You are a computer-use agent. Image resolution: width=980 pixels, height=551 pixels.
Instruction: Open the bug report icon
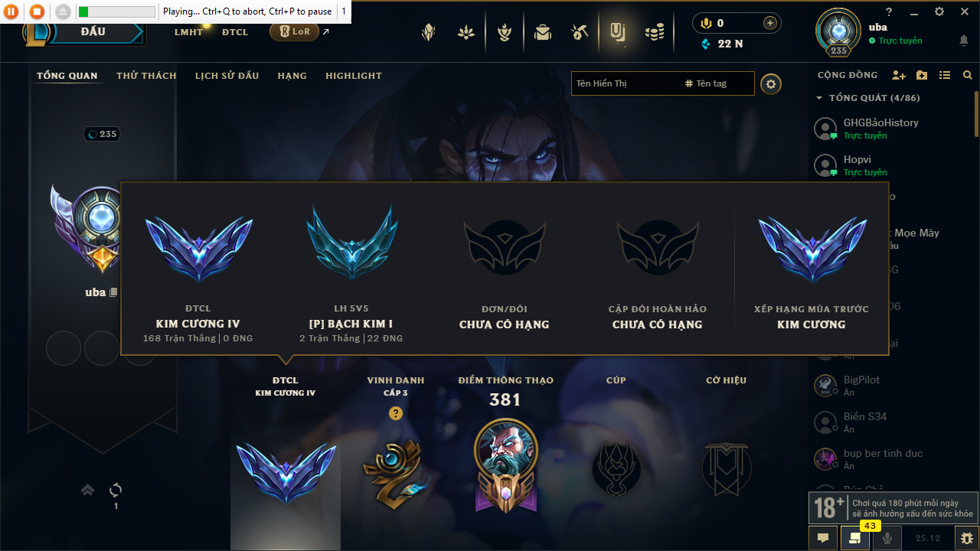[x=966, y=538]
